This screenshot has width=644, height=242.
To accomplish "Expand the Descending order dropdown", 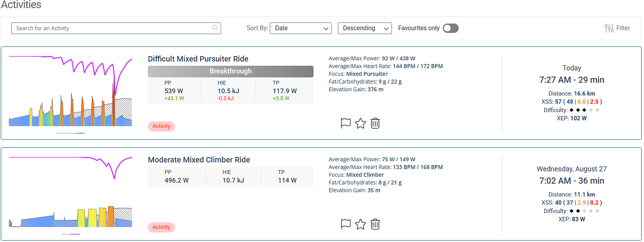I will coord(364,28).
